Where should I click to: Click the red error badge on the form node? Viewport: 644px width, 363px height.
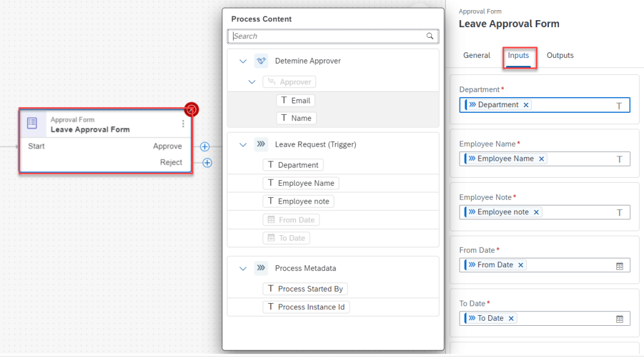pyautogui.click(x=191, y=110)
